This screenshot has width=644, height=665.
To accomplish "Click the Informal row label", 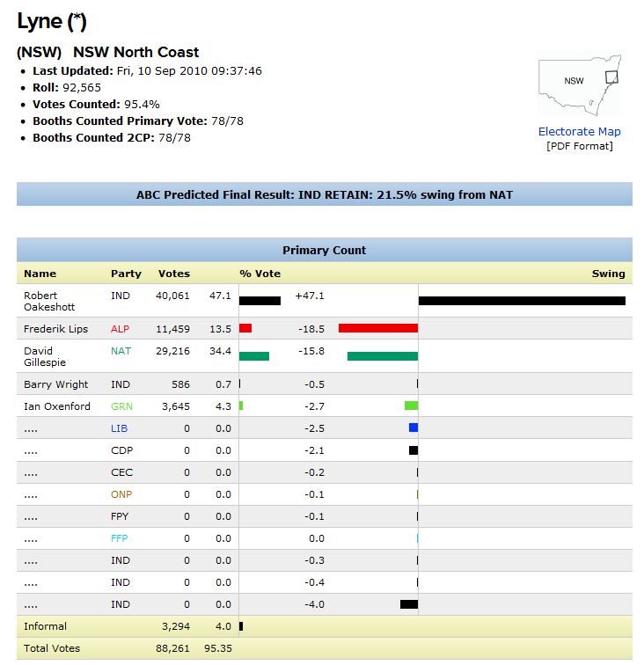I will pyautogui.click(x=45, y=626).
